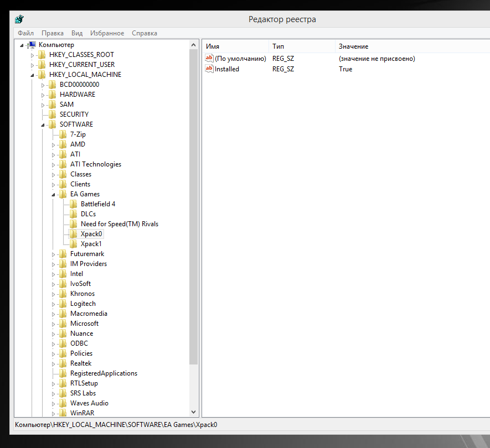The width and height of the screenshot is (490, 448).
Task: Click the HKEY_CURRENT_USER folder icon
Action: pos(42,65)
